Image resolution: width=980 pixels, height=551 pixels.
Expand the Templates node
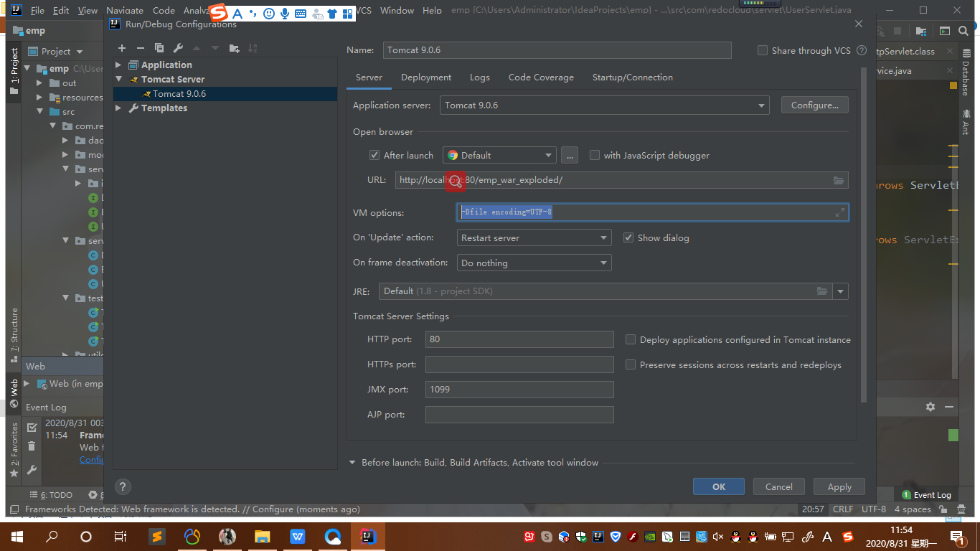(x=118, y=108)
